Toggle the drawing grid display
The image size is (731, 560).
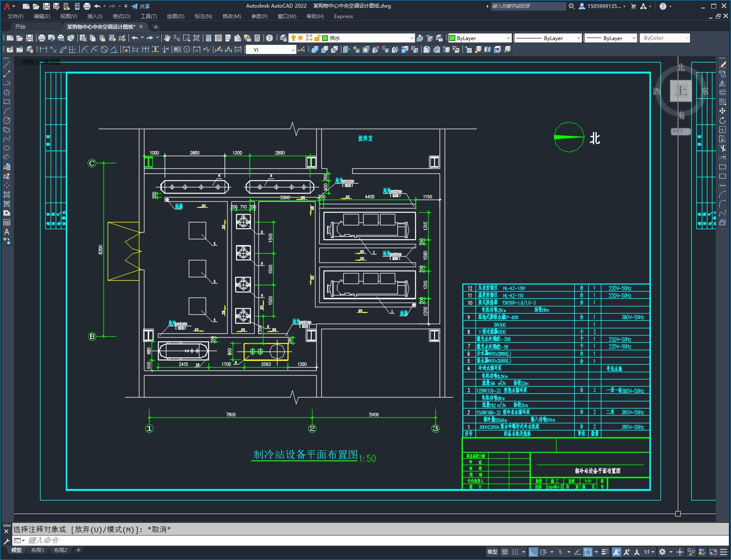(x=505, y=552)
